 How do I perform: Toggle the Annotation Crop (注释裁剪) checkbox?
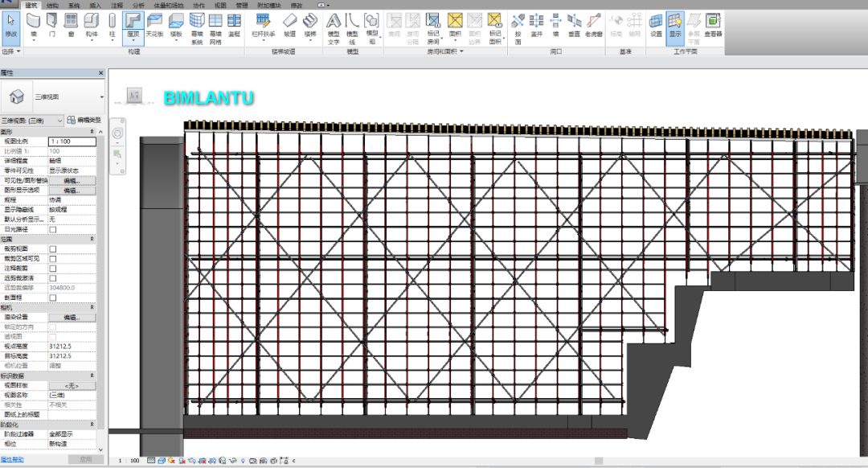[x=53, y=269]
